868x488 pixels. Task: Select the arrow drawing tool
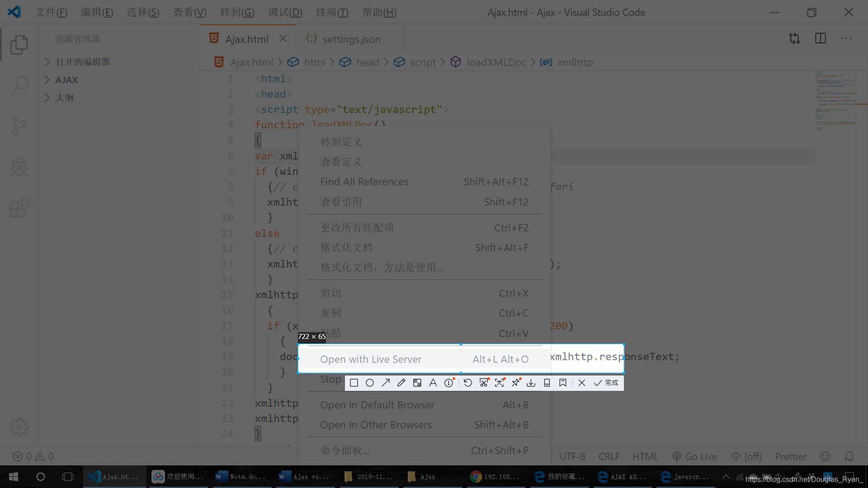click(386, 383)
